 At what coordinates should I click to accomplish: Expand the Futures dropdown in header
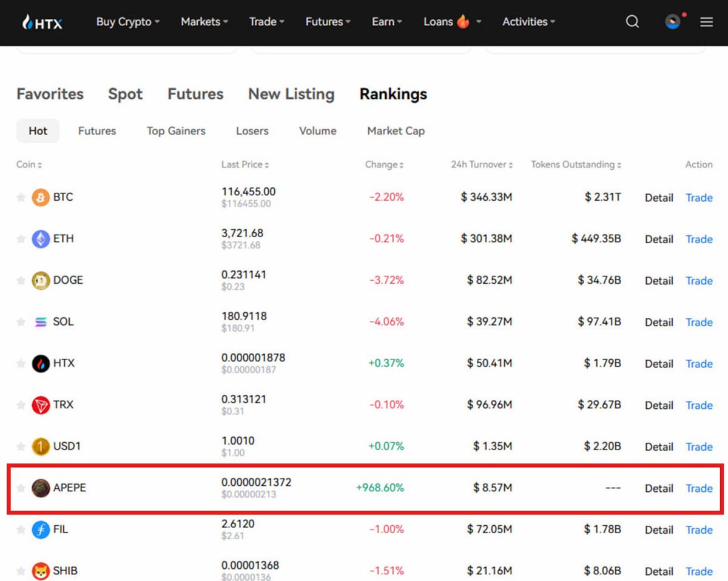pos(328,22)
